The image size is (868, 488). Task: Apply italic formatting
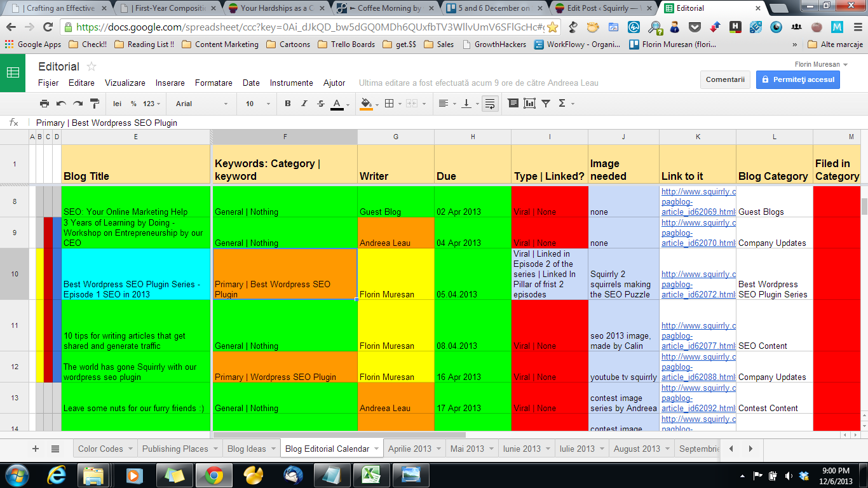pos(304,104)
